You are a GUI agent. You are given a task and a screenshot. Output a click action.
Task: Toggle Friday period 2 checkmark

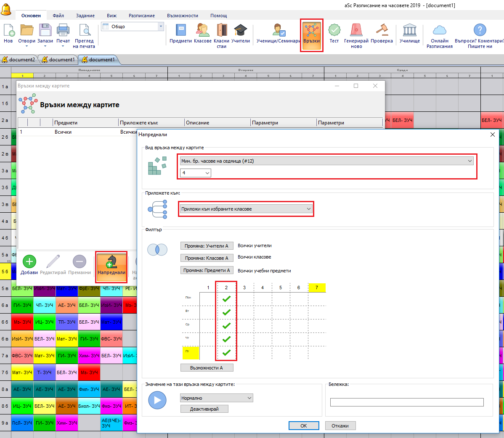[x=226, y=353]
